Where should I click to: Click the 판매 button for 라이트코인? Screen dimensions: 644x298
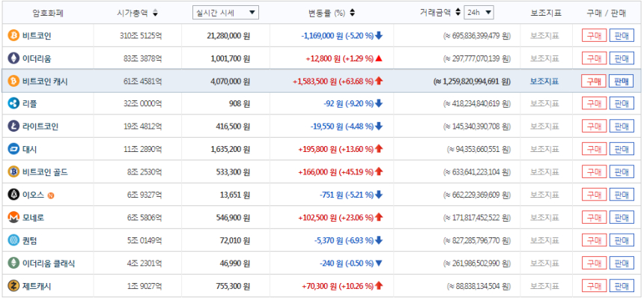(621, 127)
